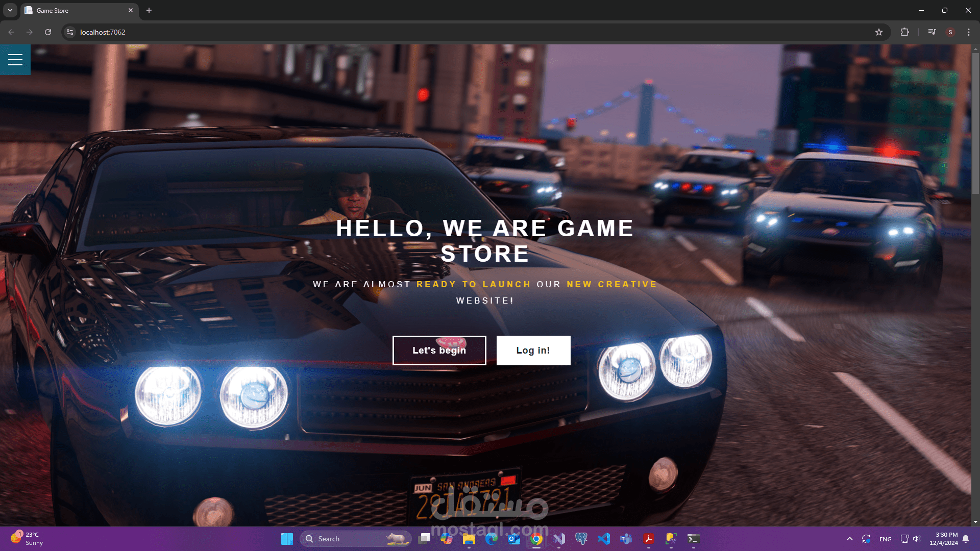This screenshot has height=551, width=980.
Task: Click the Log in! button
Action: click(533, 350)
